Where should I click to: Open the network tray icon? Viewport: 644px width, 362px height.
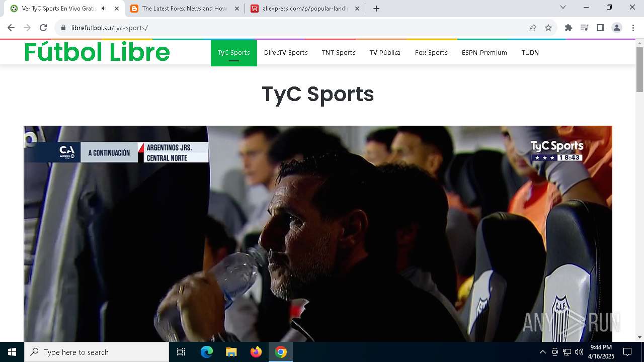tap(567, 352)
